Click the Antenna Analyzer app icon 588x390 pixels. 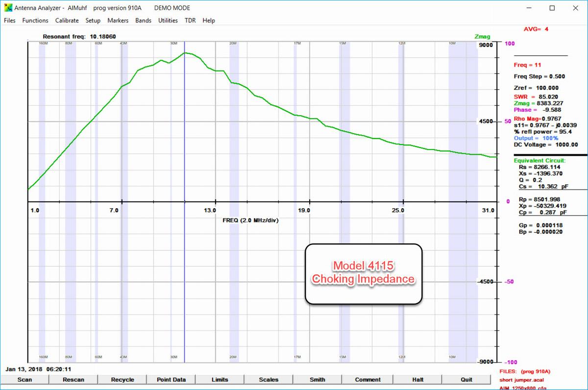[x=8, y=8]
